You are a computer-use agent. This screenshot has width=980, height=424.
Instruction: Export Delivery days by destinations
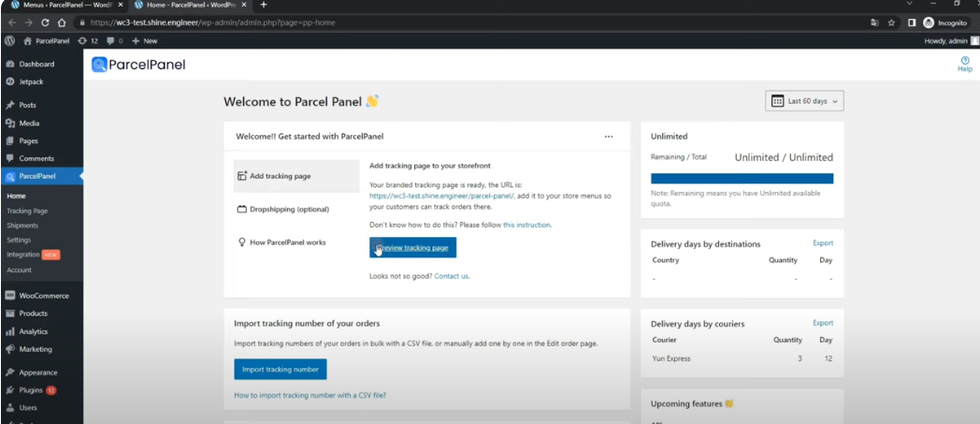(x=823, y=242)
